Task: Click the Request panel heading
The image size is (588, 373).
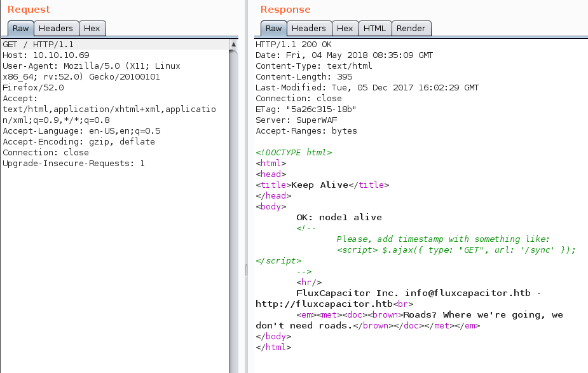Action: point(29,10)
